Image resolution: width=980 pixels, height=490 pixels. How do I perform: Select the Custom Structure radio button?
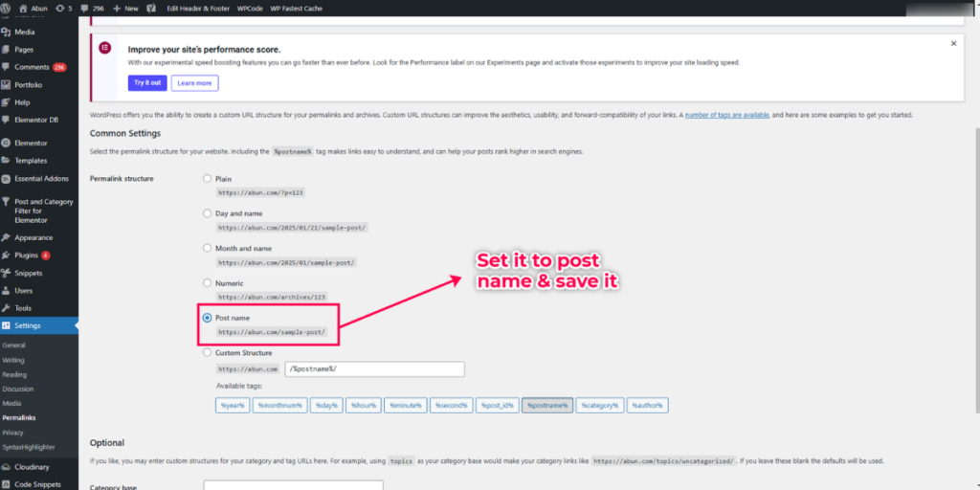(207, 352)
